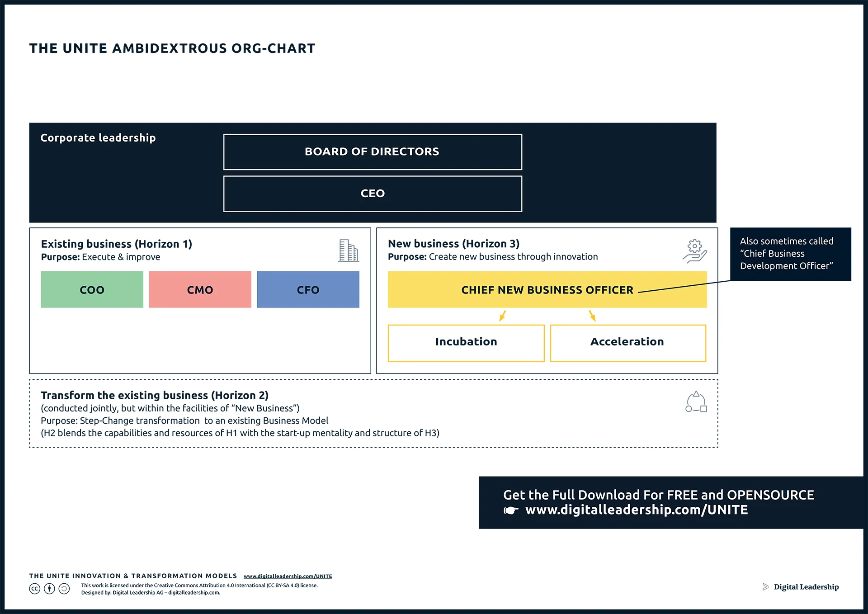
Task: Click the share-alike license icon
Action: [65, 589]
